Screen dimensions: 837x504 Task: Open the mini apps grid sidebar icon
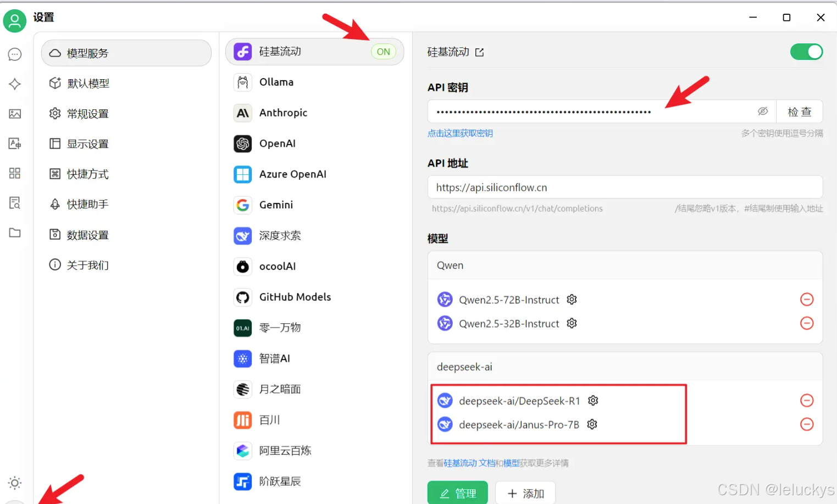(x=15, y=173)
